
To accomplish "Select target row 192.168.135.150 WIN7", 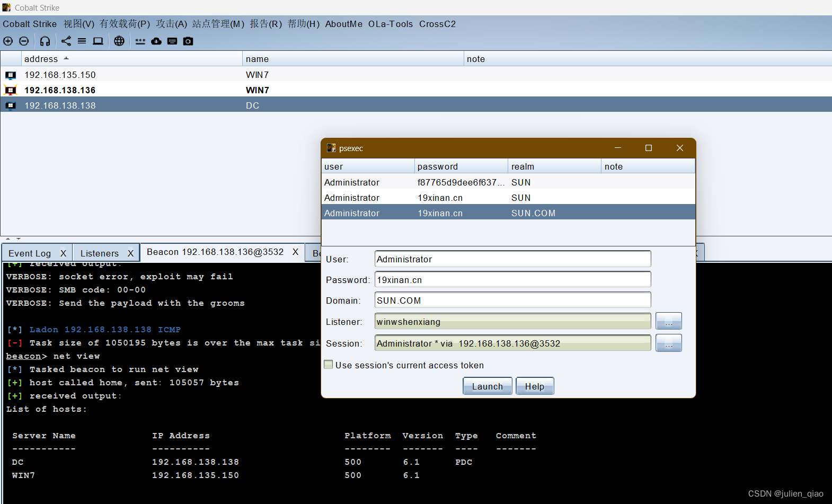I will (x=416, y=75).
